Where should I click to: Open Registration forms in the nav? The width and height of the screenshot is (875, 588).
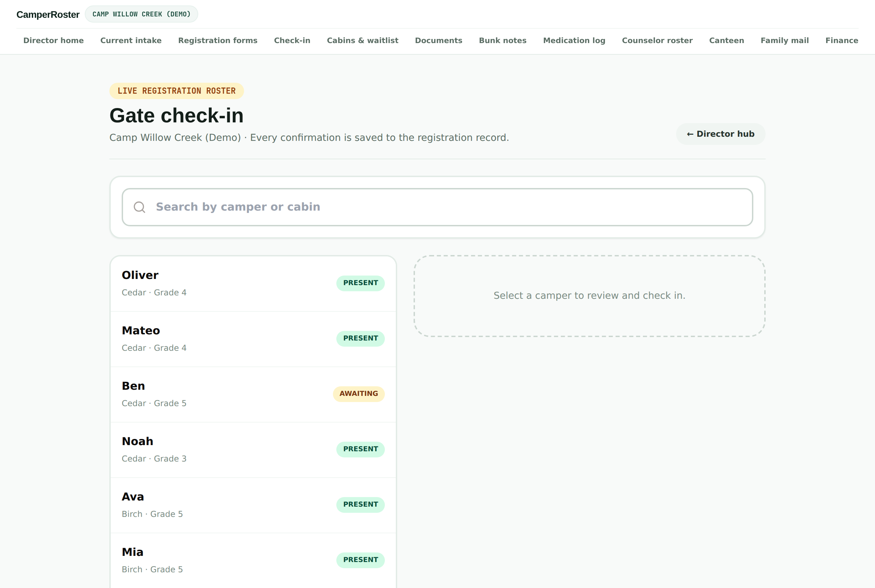[217, 40]
